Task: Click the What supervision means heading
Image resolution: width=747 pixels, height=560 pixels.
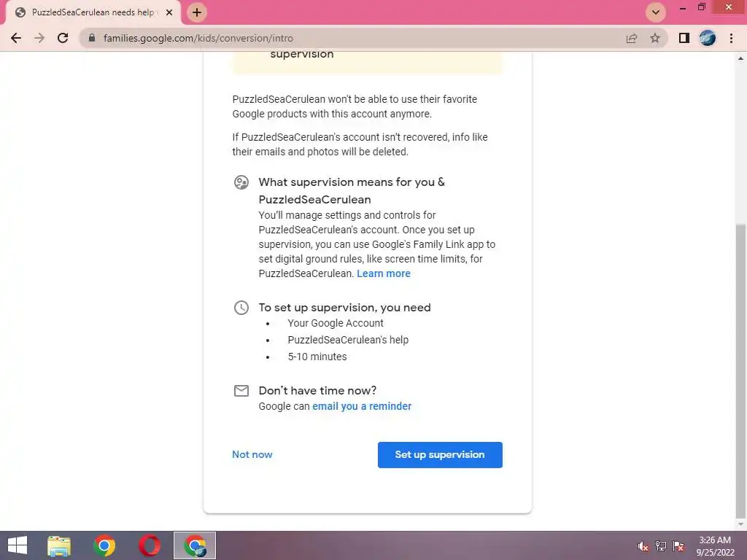Action: pos(352,191)
